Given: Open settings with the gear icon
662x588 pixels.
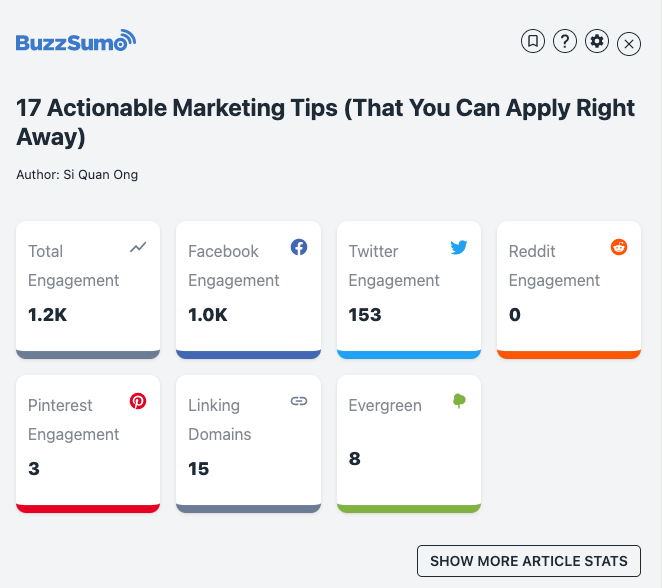Looking at the screenshot, I should (597, 41).
